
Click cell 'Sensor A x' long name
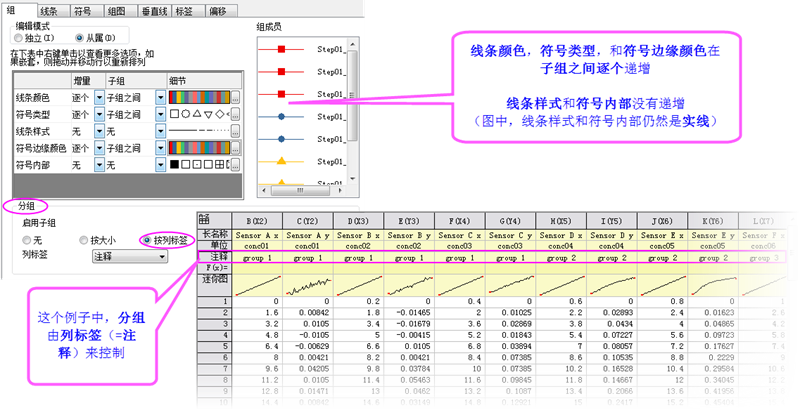coord(257,235)
